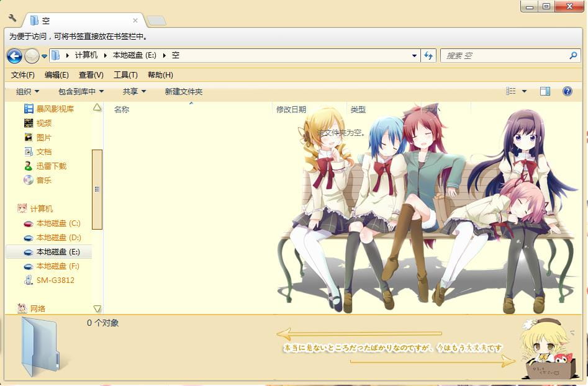Click the sidebar scrollbar thumb
Screen dimensions: 588x386
pyautogui.click(x=97, y=189)
